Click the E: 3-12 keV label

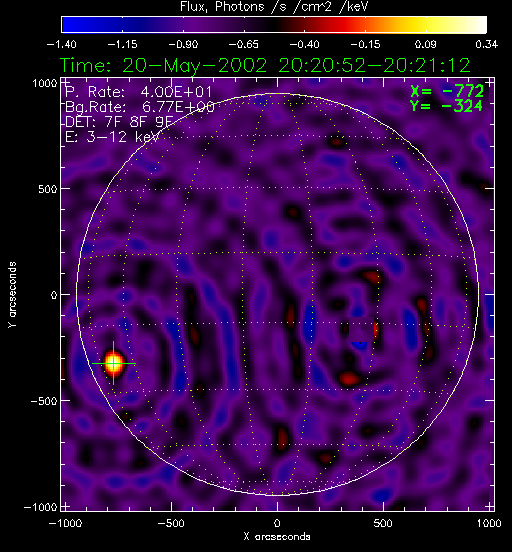(x=112, y=137)
